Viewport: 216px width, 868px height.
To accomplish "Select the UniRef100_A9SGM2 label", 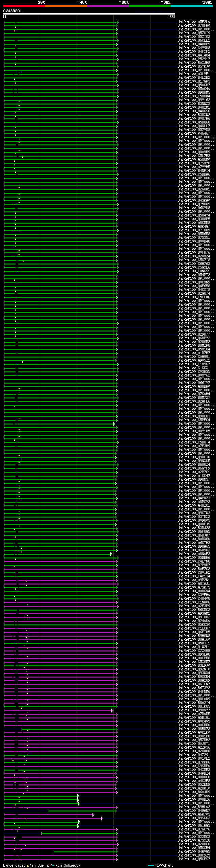I will pos(194,614).
